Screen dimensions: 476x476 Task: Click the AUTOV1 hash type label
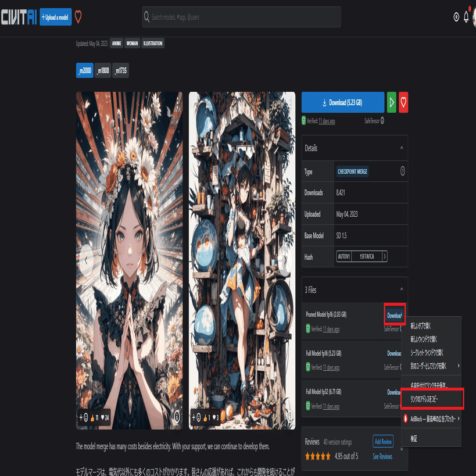343,256
